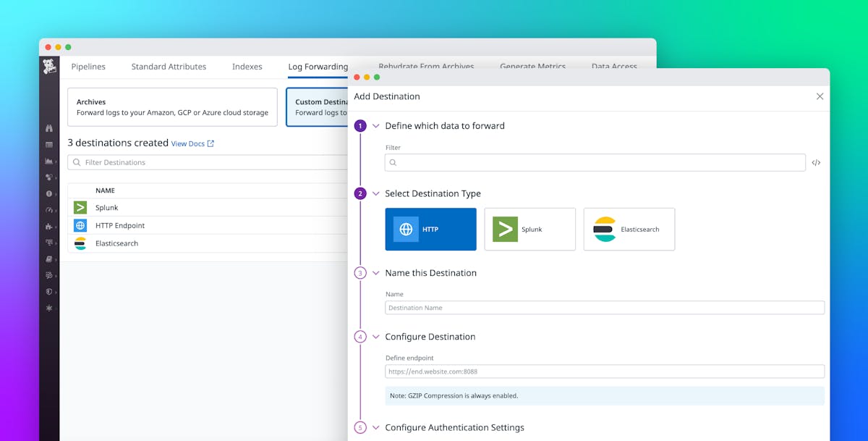Collapse the Define which data to forward section

tap(375, 125)
